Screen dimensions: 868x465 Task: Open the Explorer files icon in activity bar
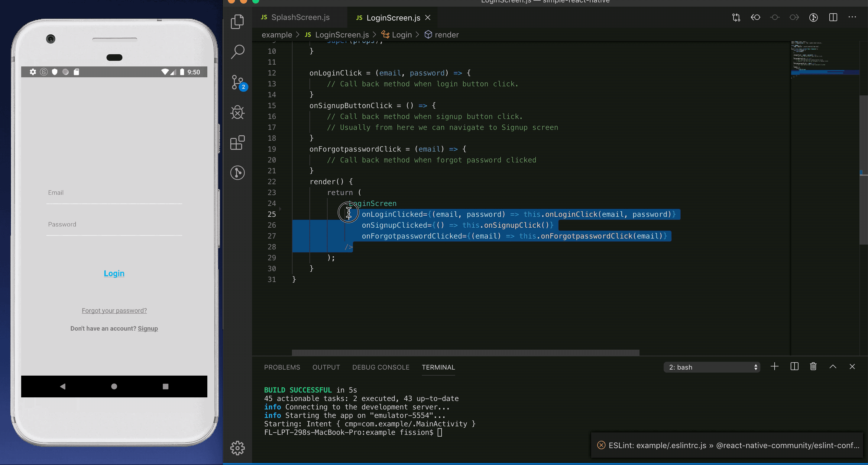tap(238, 21)
